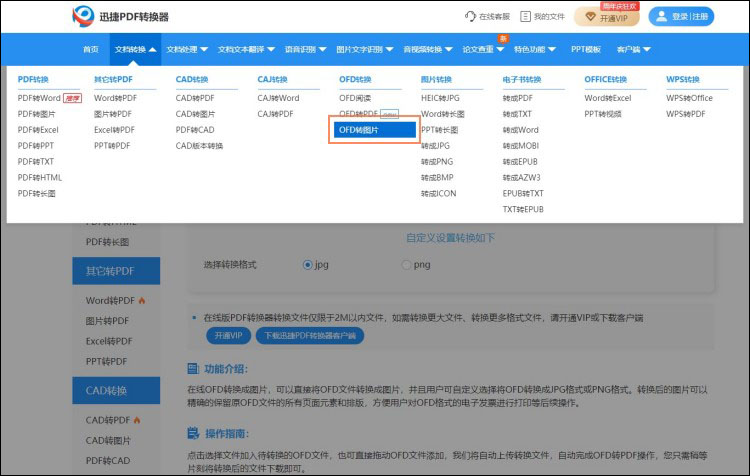This screenshot has height=476, width=750.
Task: Click the user avatar icon beside 登录|注册
Action: point(662,16)
